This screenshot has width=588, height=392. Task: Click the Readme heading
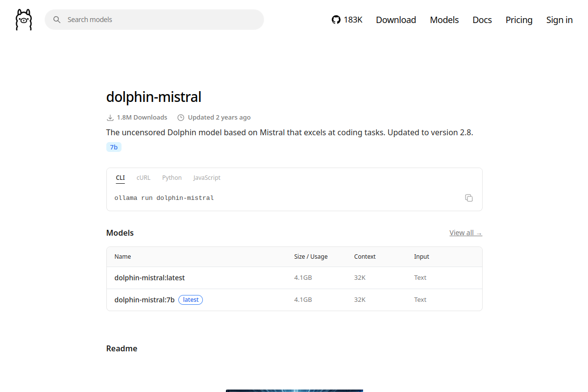tap(122, 348)
